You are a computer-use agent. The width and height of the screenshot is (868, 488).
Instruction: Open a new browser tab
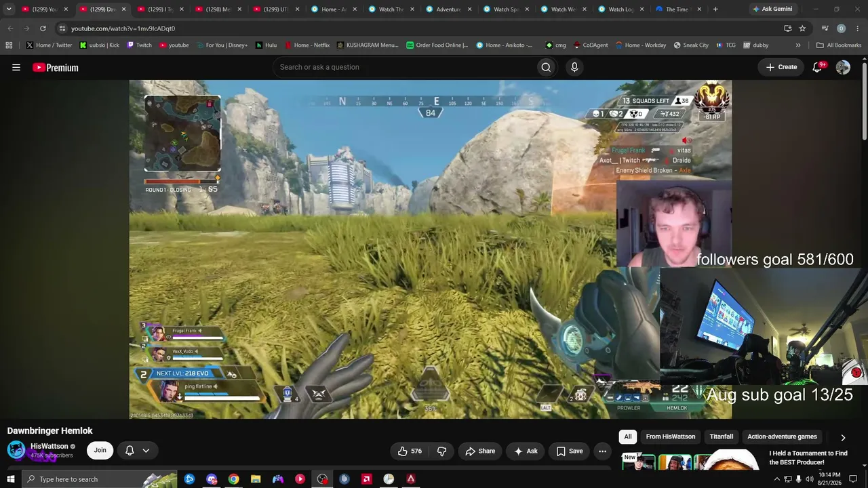tap(715, 9)
